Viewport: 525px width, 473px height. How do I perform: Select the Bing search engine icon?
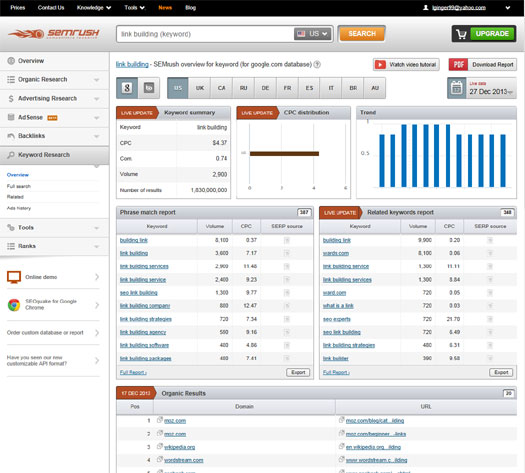click(x=149, y=88)
